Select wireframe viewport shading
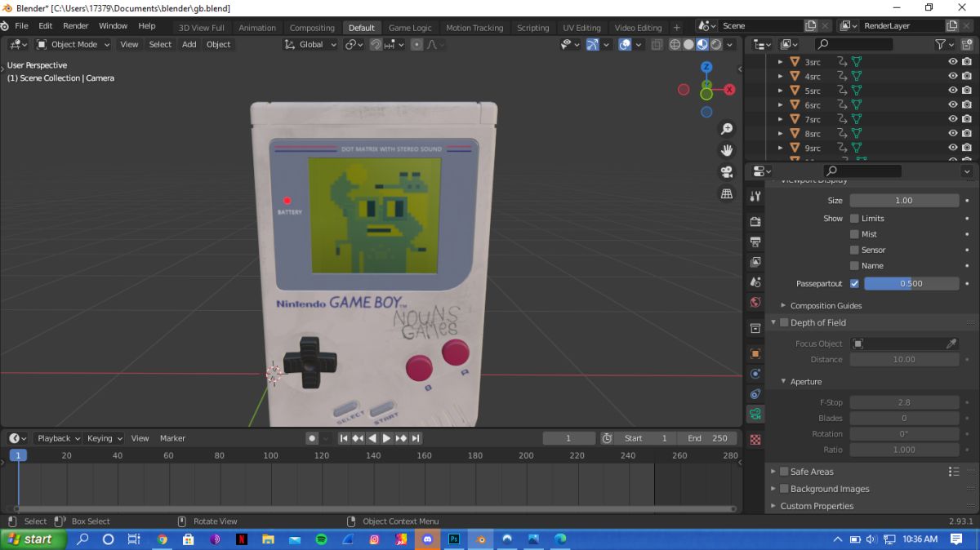This screenshot has height=550, width=980. click(675, 44)
